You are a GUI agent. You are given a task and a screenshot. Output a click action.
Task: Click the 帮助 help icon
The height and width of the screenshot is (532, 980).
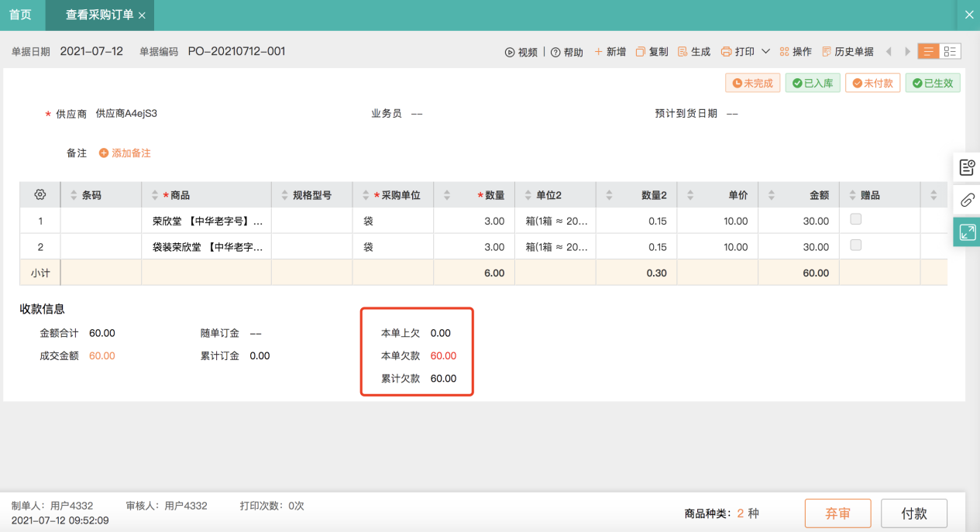(556, 53)
